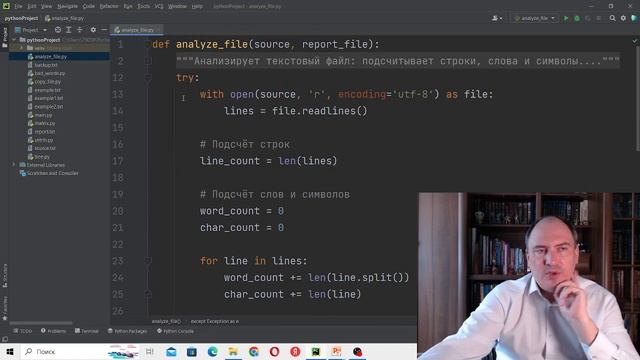Collapse the try block fold marker

point(148,78)
